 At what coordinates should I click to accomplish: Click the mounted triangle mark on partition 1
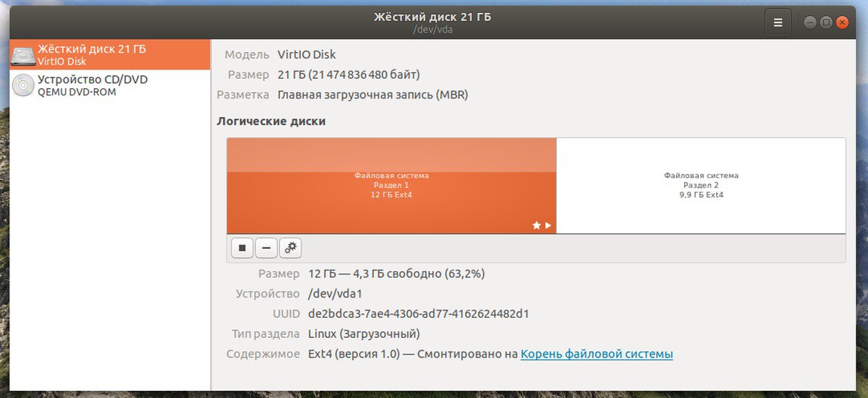coord(548,226)
